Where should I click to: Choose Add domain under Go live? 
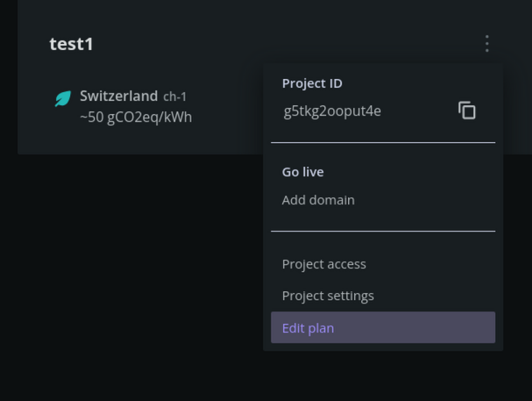(318, 200)
